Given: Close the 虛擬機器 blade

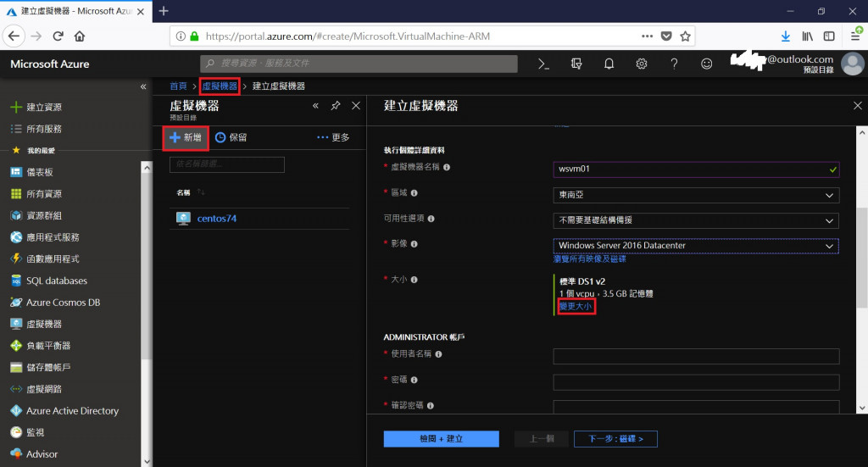Looking at the screenshot, I should (x=356, y=106).
